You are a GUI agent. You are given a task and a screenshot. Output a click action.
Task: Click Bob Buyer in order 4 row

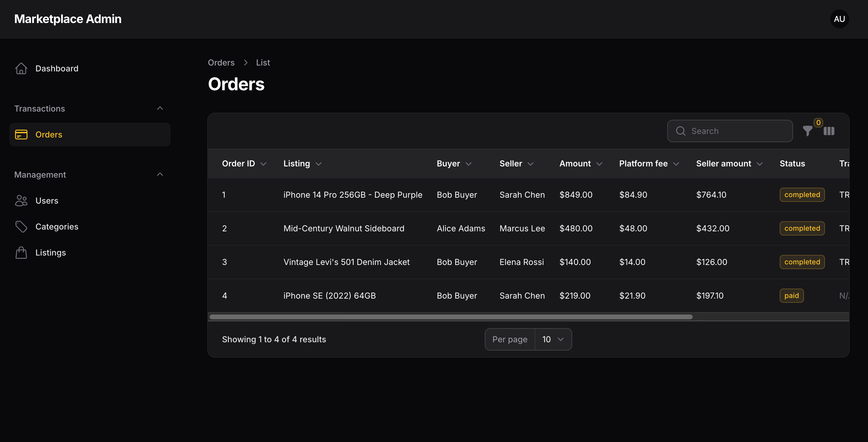click(x=457, y=296)
